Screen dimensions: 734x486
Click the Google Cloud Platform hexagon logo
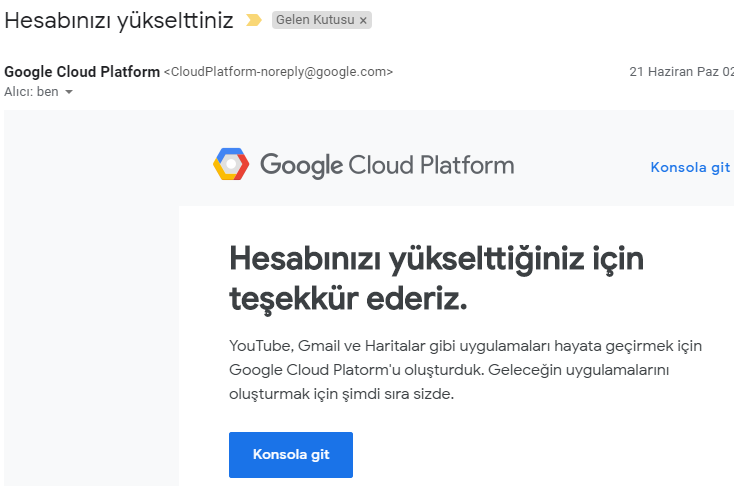231,164
